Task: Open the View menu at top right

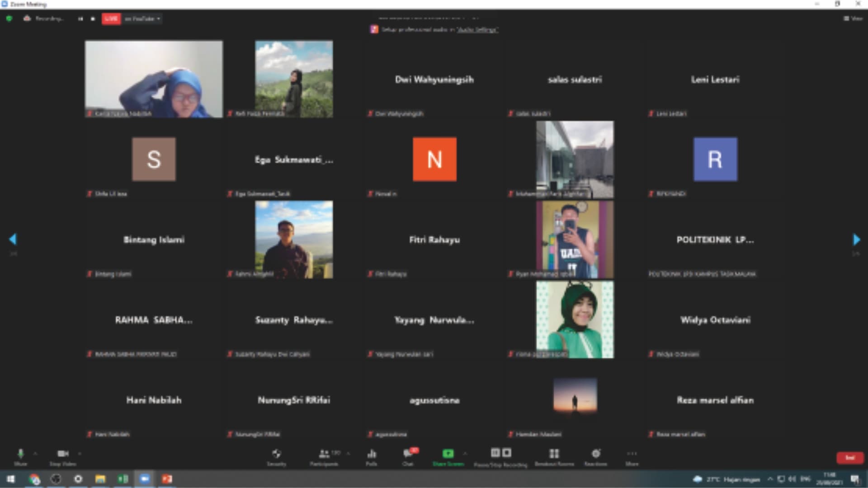Action: (x=853, y=19)
